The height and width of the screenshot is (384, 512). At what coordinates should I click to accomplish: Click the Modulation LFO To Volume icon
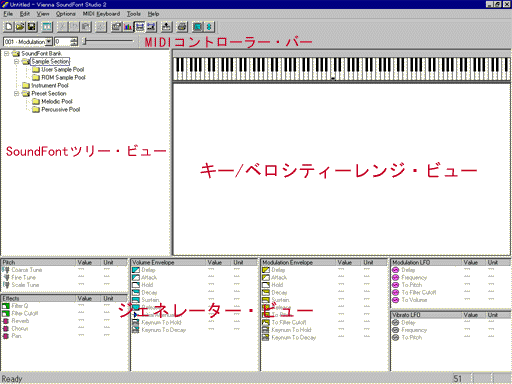[x=396, y=300]
